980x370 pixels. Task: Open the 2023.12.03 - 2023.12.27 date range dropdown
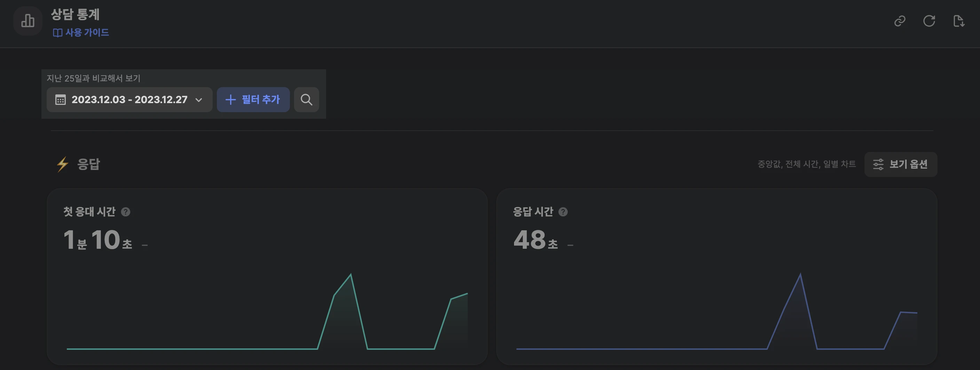click(129, 99)
